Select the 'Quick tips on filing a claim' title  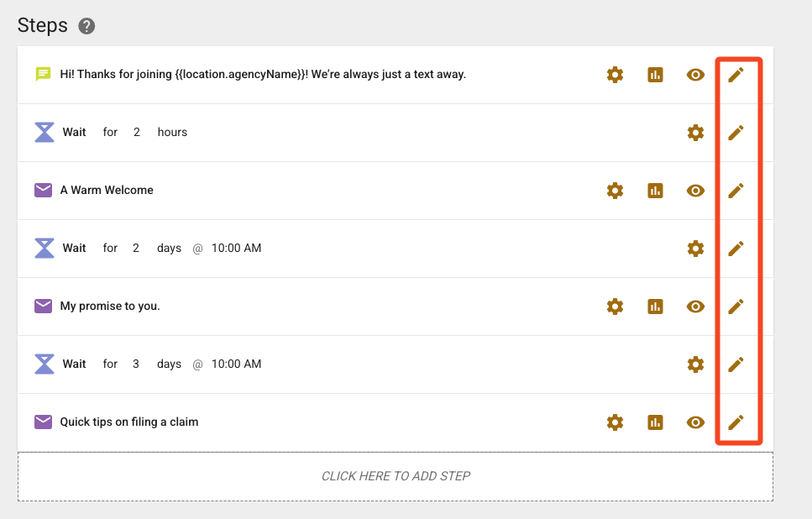click(x=129, y=422)
